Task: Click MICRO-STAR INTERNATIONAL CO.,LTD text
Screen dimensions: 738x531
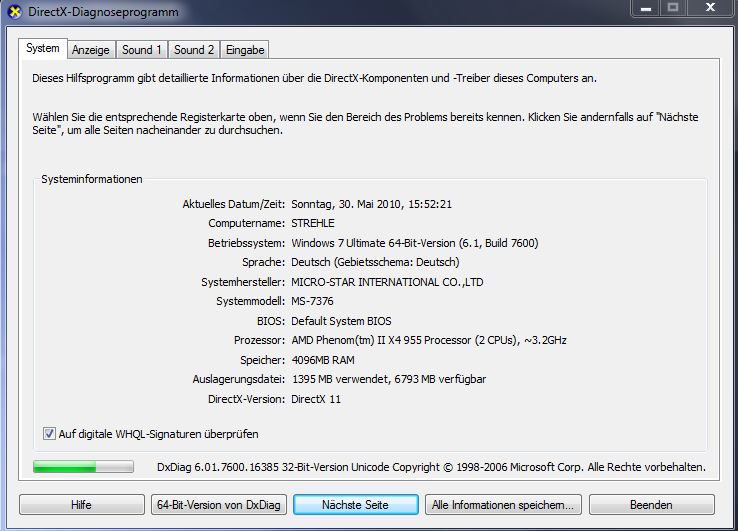Action: coord(387,282)
